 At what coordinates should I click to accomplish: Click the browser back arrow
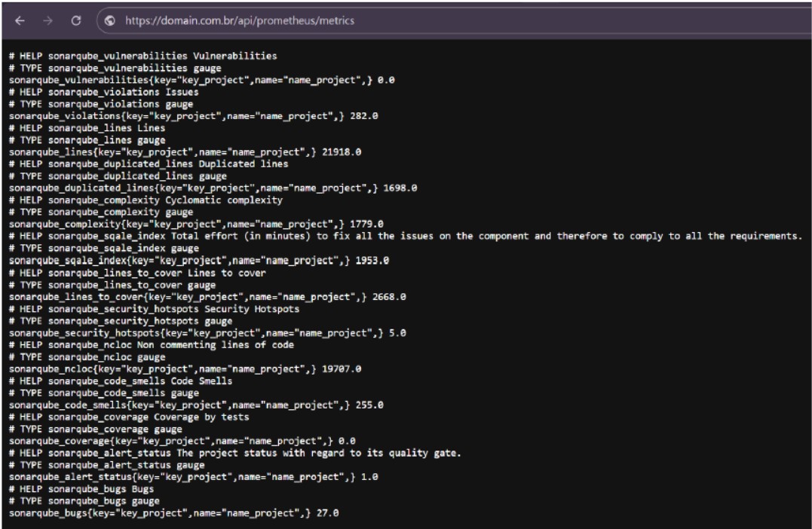[20, 21]
